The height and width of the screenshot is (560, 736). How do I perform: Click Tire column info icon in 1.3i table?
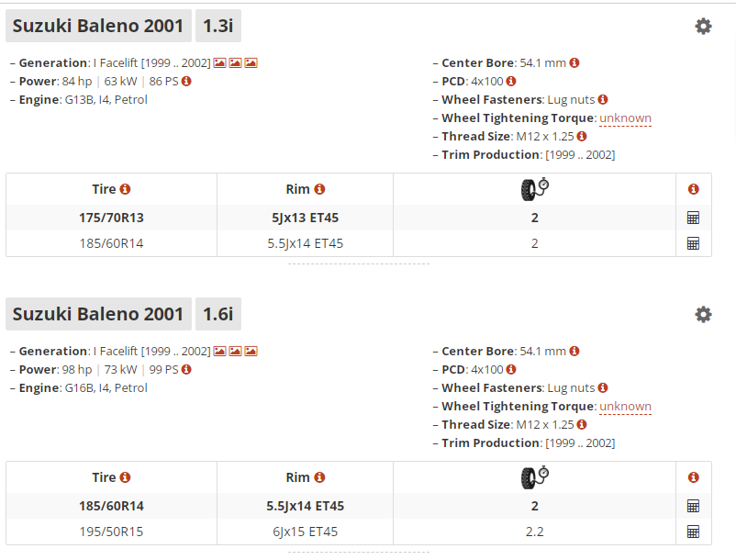(x=125, y=189)
